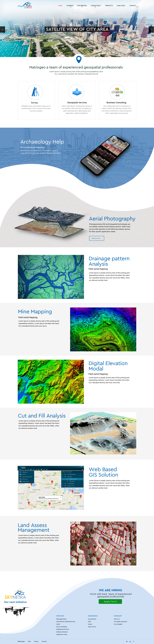
Task: Open the Open source resources link
Action: [x=92, y=627]
